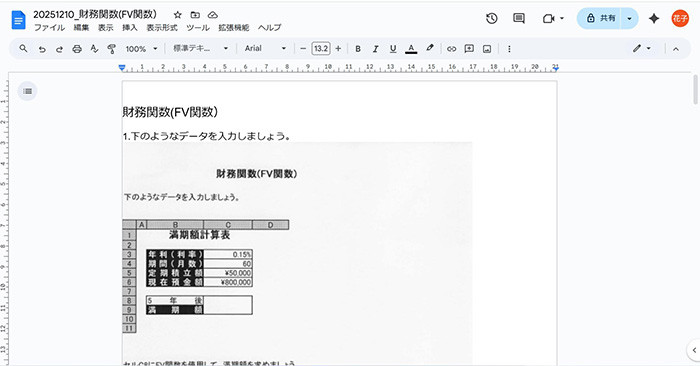The width and height of the screenshot is (700, 366).
Task: Click the heading 財務関数(FV関数) in the document
Action: tap(171, 112)
